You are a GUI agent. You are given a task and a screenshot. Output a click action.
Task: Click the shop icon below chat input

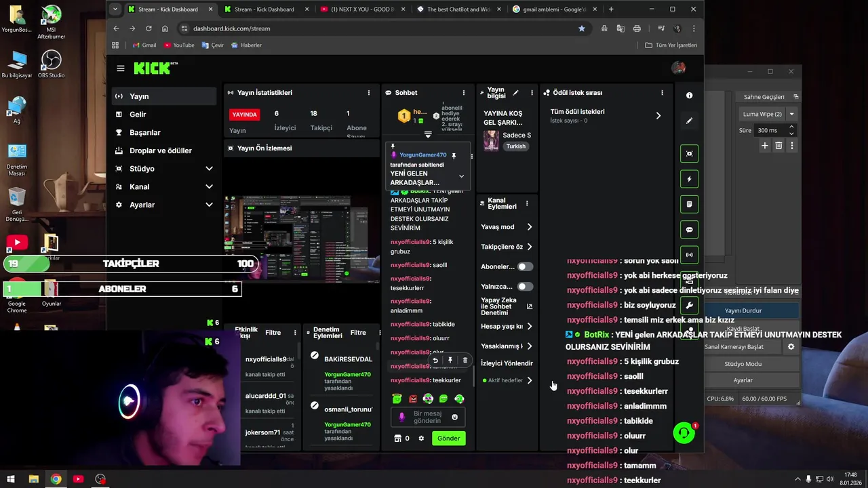(397, 439)
